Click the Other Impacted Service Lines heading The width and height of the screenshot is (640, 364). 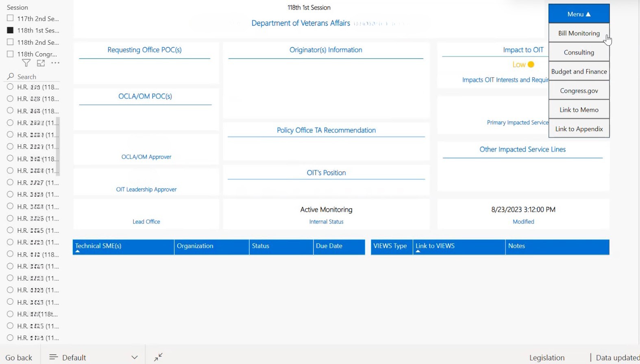[522, 149]
